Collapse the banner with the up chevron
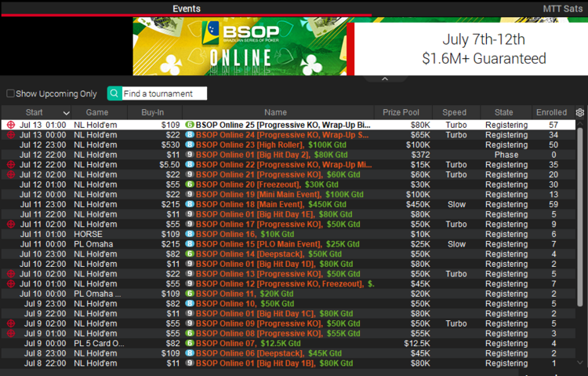588x376 pixels. click(385, 78)
